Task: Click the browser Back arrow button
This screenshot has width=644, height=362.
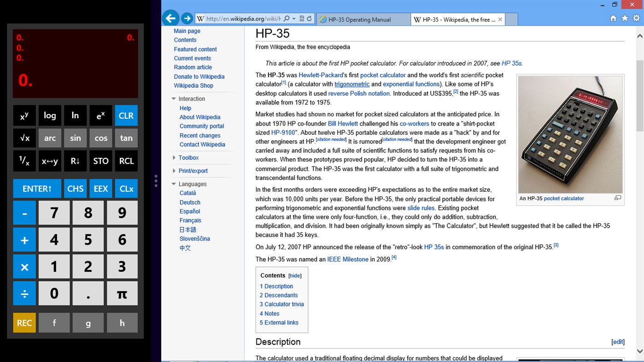Action: 170,18
